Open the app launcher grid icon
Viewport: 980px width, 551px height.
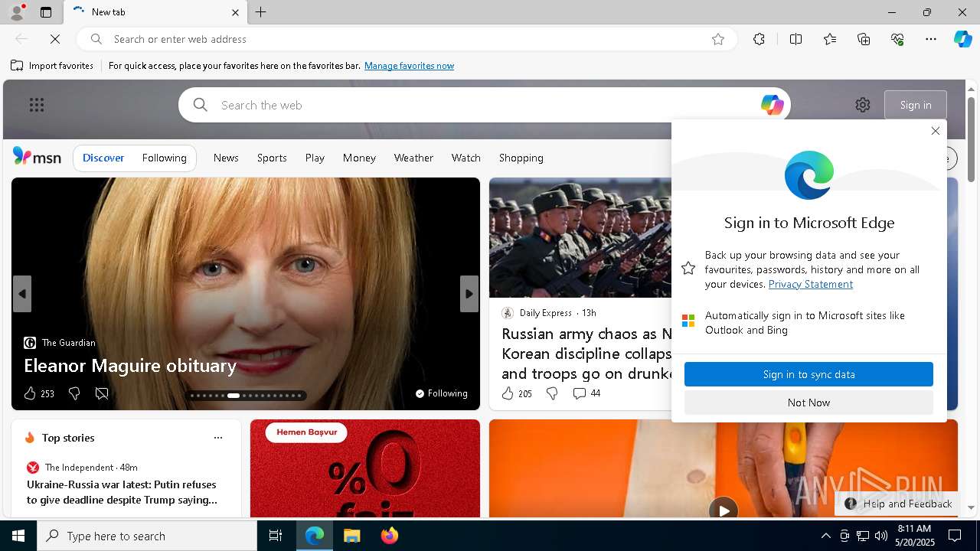[37, 105]
